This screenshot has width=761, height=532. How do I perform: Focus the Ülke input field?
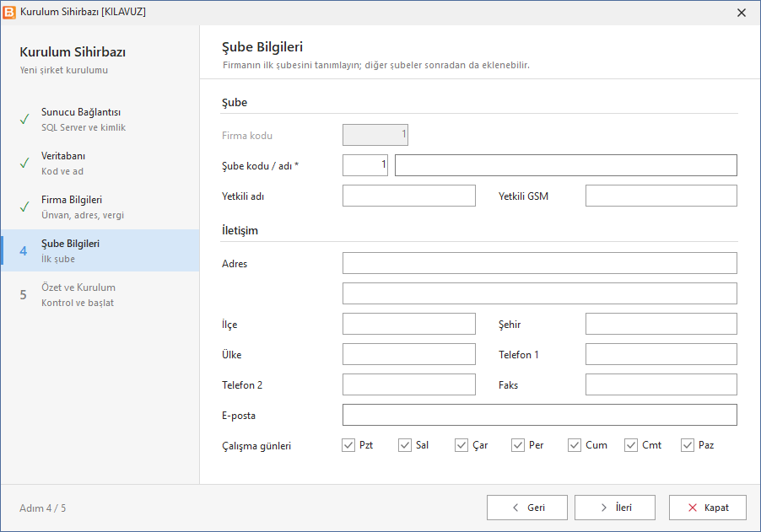(409, 354)
